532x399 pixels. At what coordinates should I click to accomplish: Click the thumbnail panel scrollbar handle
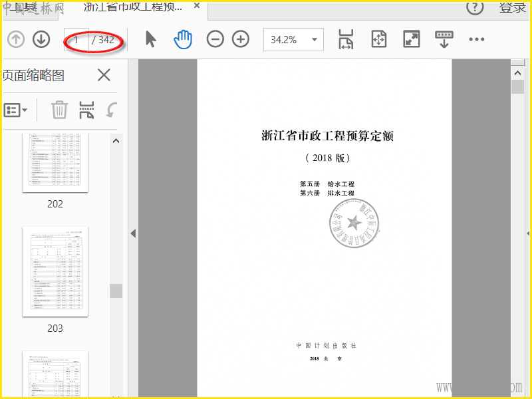click(x=116, y=291)
